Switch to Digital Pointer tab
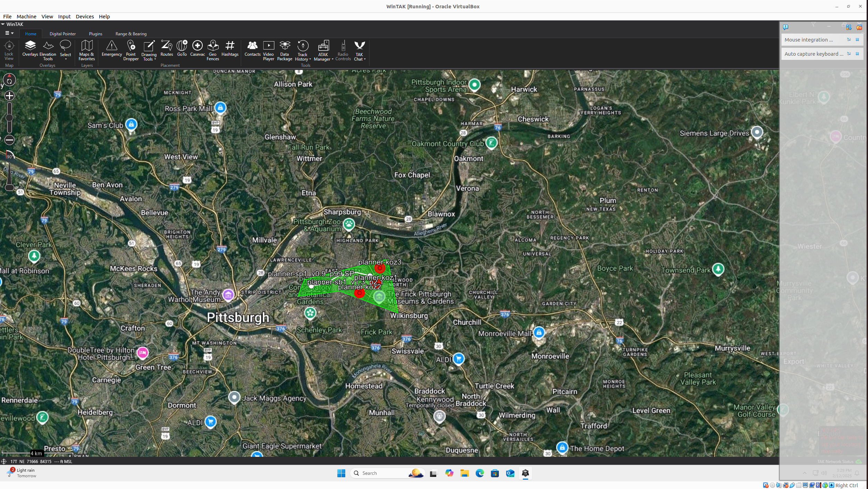Image resolution: width=868 pixels, height=489 pixels. [x=63, y=33]
